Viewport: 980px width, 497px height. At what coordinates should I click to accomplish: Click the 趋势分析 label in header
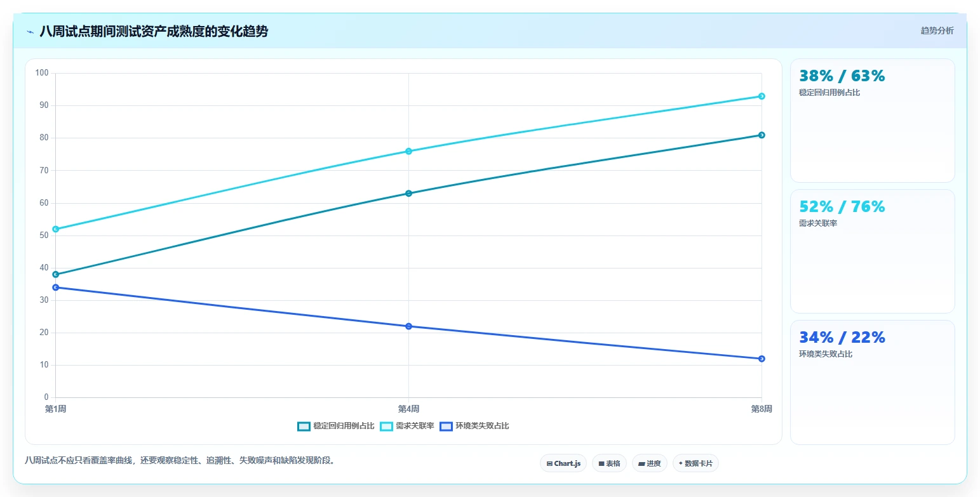[x=937, y=30]
